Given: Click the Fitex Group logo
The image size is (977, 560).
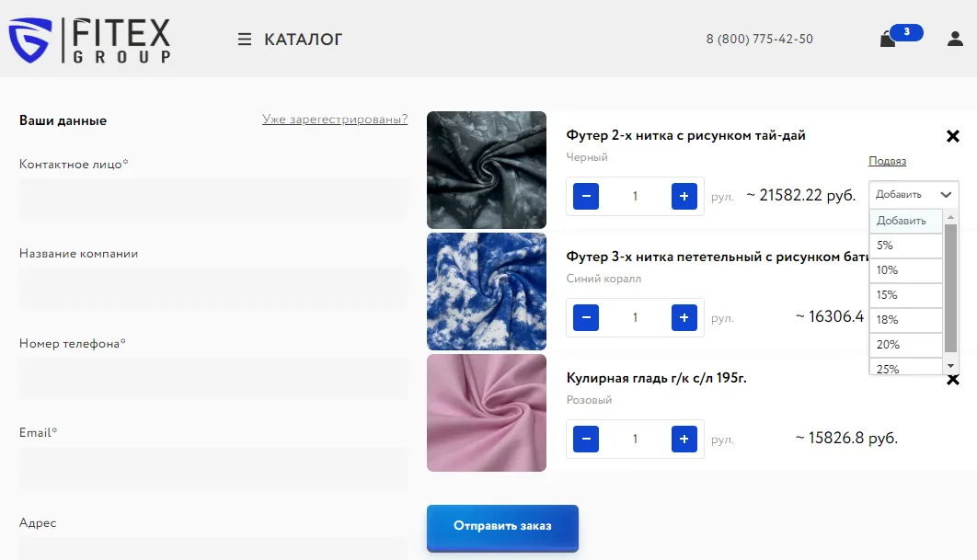Looking at the screenshot, I should (x=90, y=40).
